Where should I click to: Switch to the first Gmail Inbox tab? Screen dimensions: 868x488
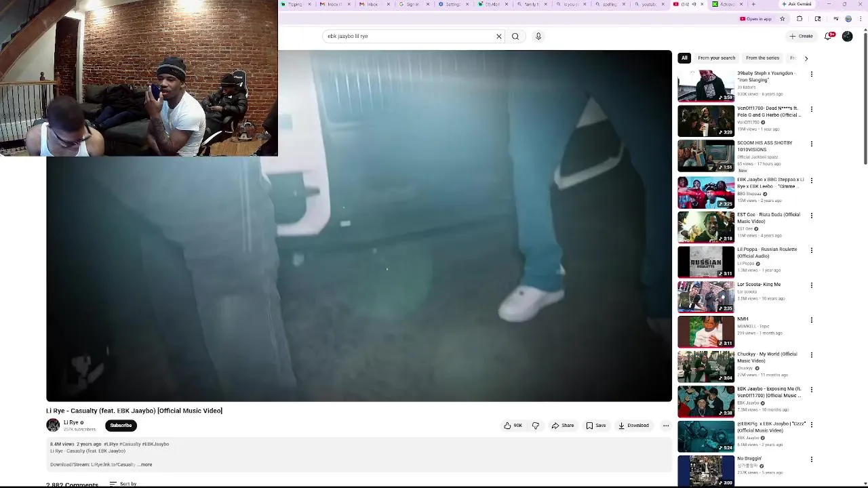tap(332, 4)
